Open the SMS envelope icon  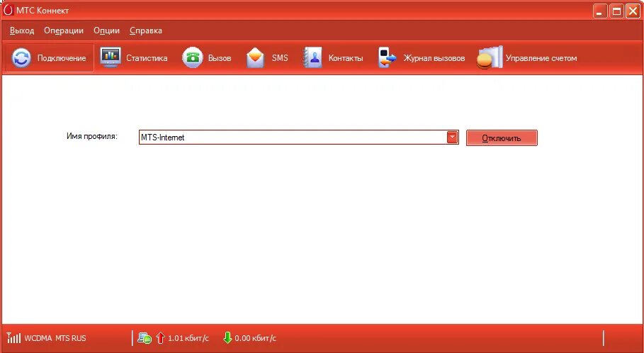[256, 58]
